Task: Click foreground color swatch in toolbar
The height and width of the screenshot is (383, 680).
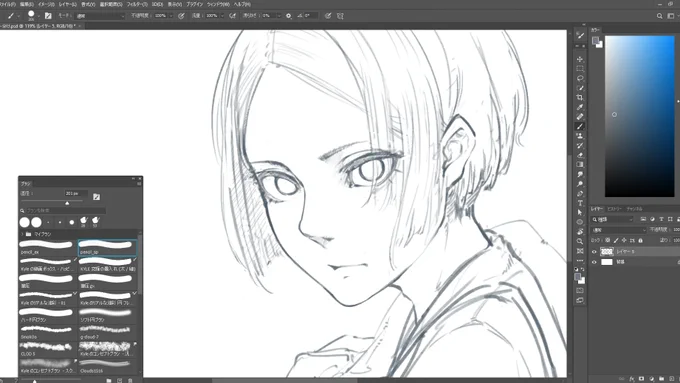Action: (x=578, y=277)
